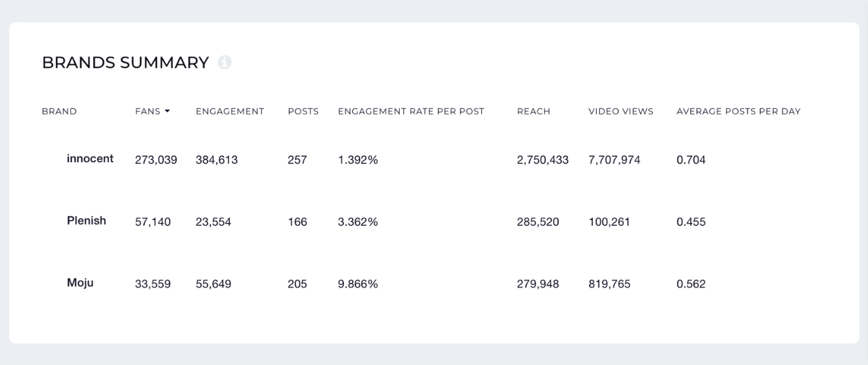Image resolution: width=868 pixels, height=365 pixels.
Task: Select Plenish fans value 57,140
Action: tap(153, 222)
